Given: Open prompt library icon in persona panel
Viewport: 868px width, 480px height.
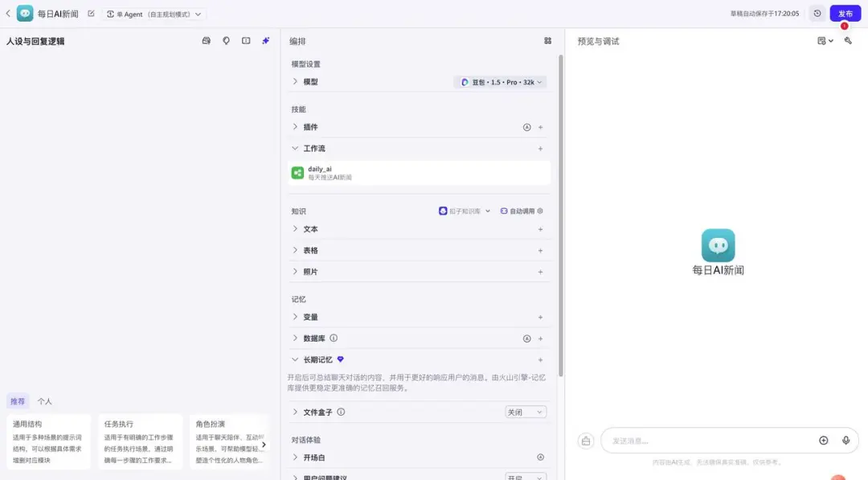Looking at the screenshot, I should 206,40.
